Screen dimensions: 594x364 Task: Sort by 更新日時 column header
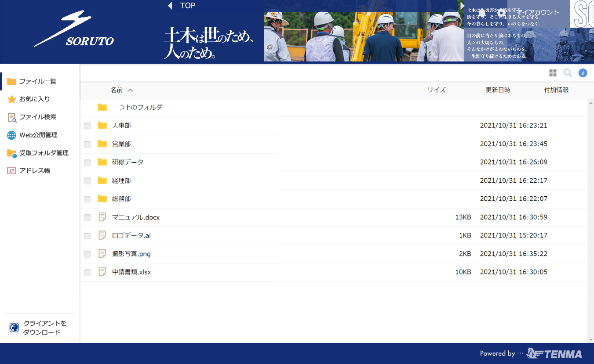coord(498,90)
